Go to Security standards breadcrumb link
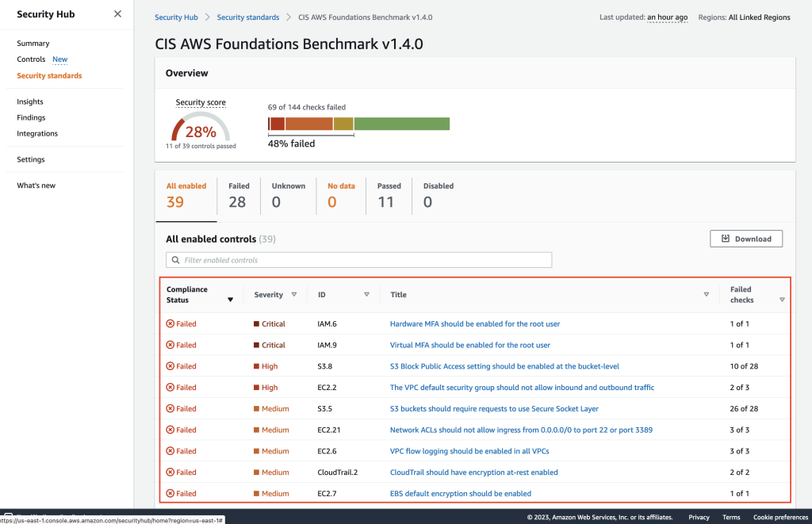This screenshot has width=812, height=524. click(x=248, y=17)
